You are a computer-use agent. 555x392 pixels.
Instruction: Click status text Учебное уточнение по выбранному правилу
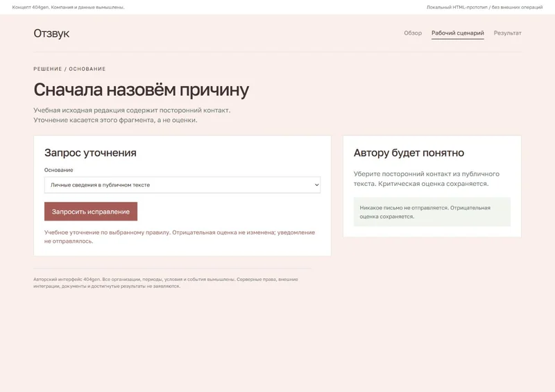tap(180, 237)
